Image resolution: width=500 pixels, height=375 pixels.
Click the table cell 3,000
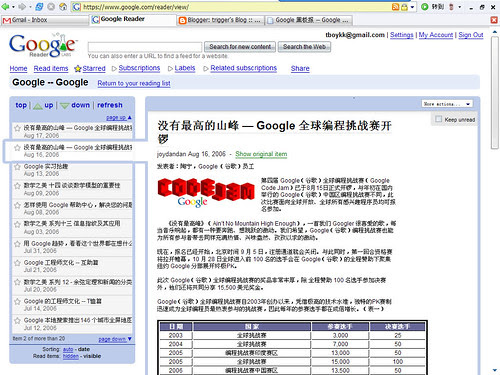tap(340, 335)
